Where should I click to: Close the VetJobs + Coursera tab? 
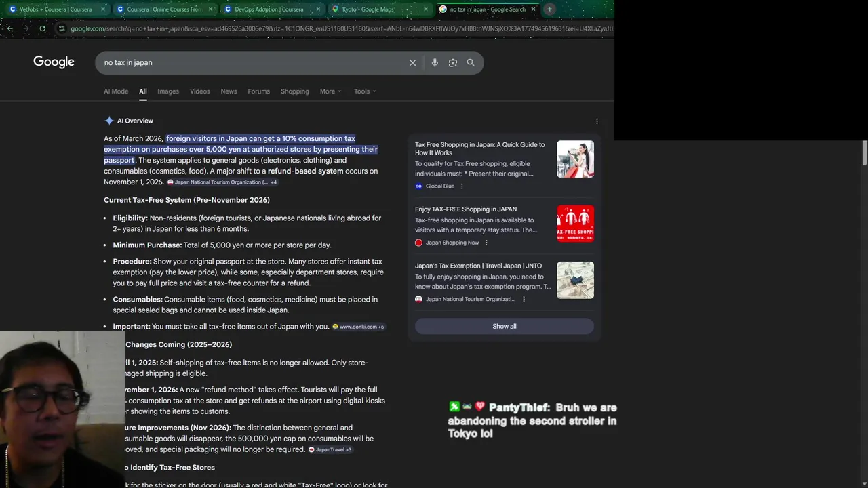coord(103,9)
